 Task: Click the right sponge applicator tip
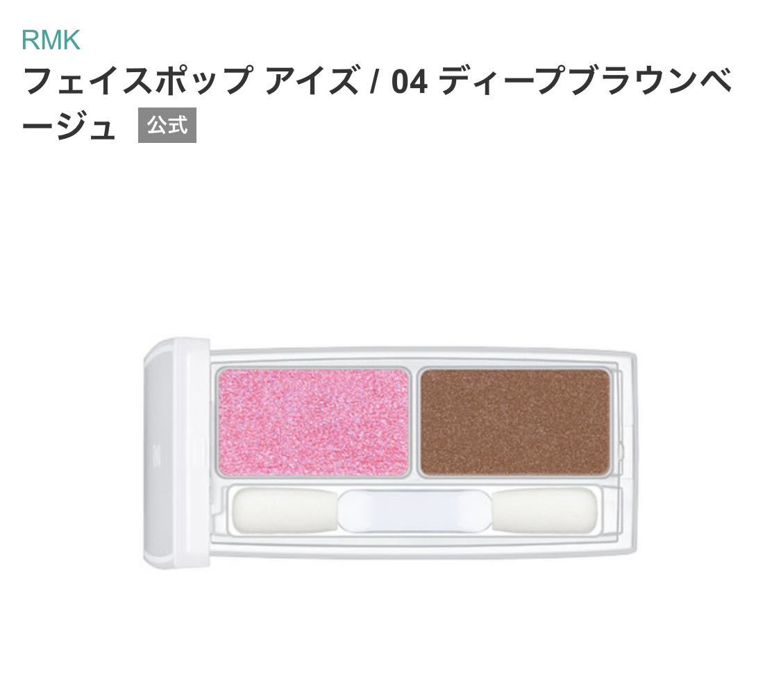pyautogui.click(x=545, y=511)
